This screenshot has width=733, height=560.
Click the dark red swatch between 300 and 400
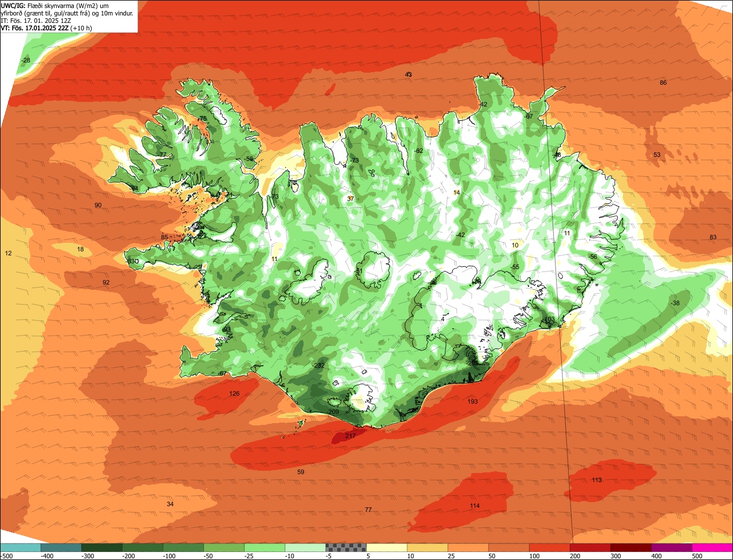(x=630, y=547)
